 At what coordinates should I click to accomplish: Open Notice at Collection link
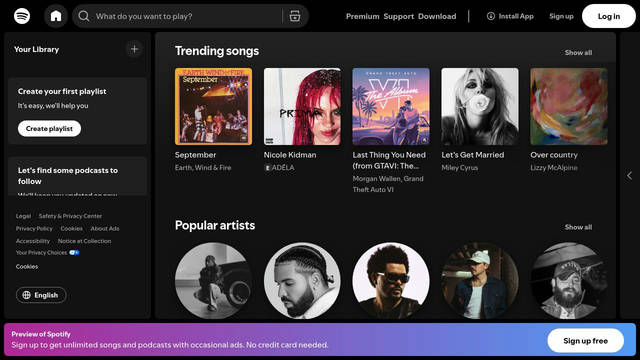pyautogui.click(x=84, y=241)
